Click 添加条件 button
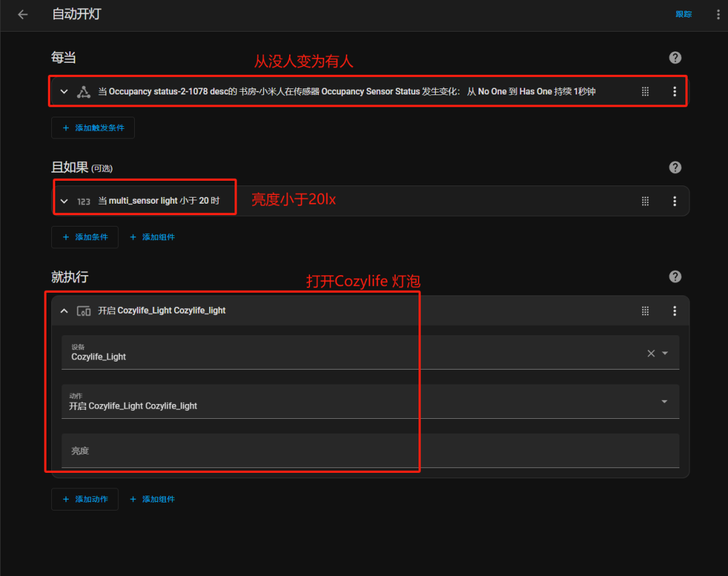 (x=85, y=237)
